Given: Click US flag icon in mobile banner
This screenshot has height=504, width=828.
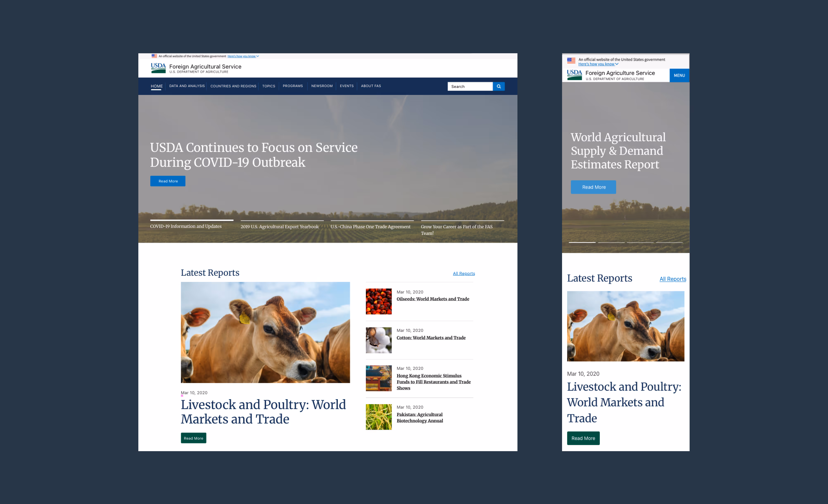Looking at the screenshot, I should point(571,61).
